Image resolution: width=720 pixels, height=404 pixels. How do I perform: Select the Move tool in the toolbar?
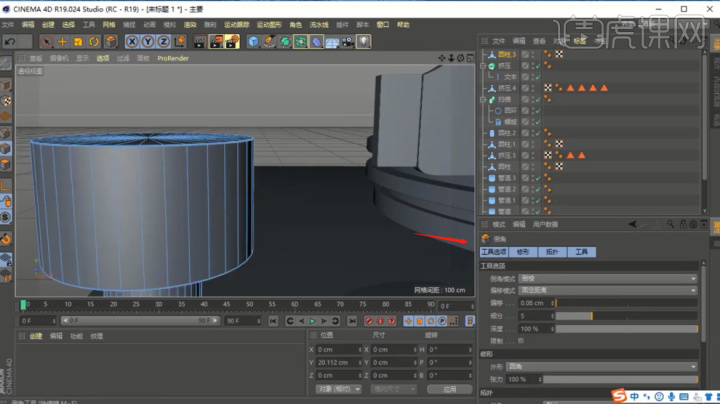[62, 41]
